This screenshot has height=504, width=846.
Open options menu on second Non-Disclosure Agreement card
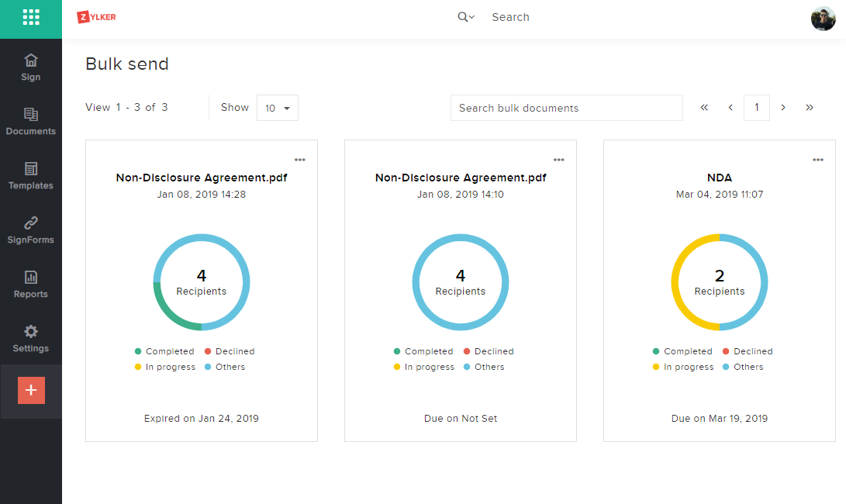(x=559, y=160)
